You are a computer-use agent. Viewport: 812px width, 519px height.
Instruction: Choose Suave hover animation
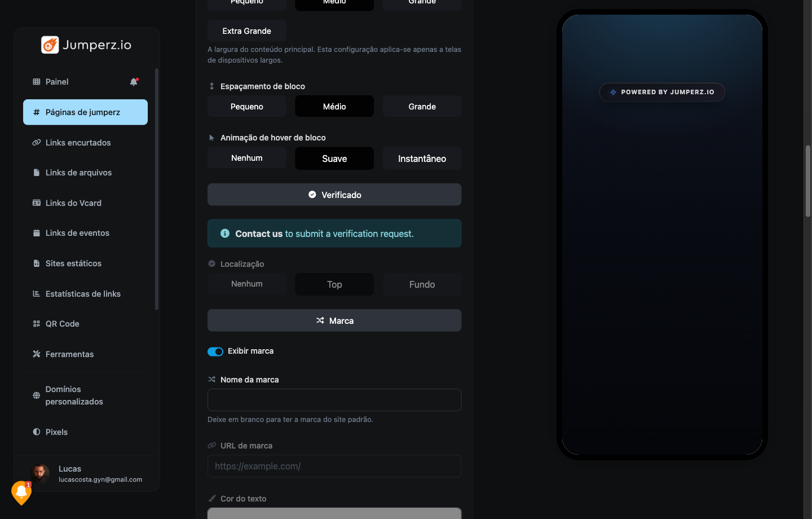click(x=334, y=159)
